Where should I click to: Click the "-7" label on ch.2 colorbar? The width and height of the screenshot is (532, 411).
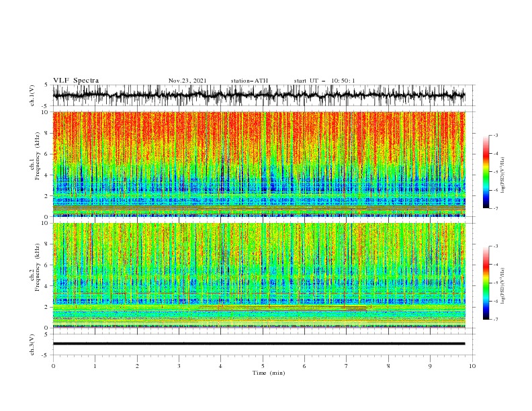[496, 320]
